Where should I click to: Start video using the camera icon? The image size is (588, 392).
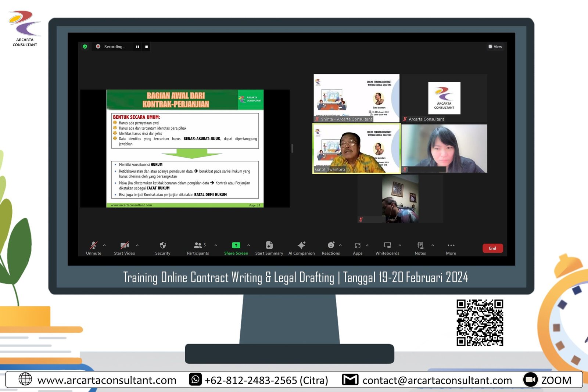[x=125, y=245]
